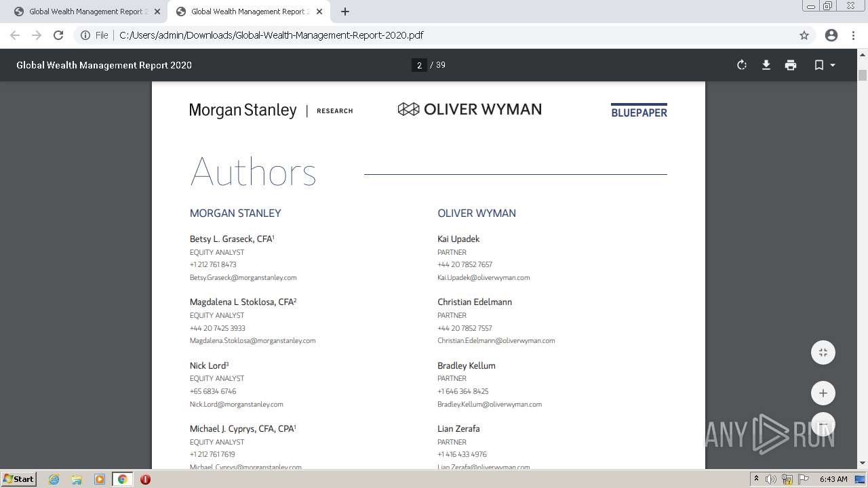
Task: Click the Morgan Stanley Research logo
Action: point(271,110)
